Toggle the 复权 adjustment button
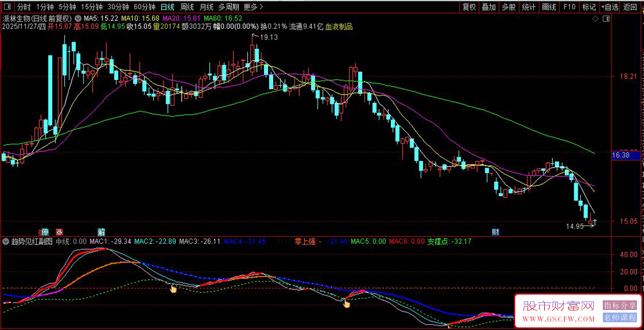 click(469, 7)
